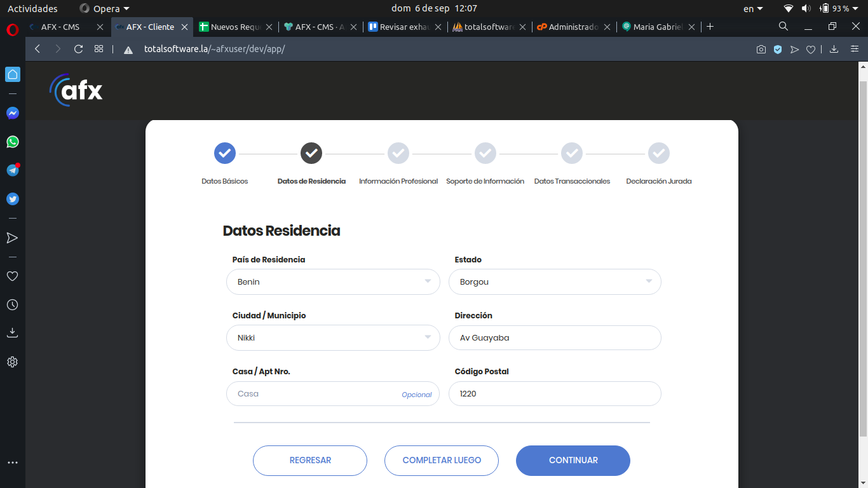
Task: Take snapshot with camera icon
Action: tap(761, 50)
